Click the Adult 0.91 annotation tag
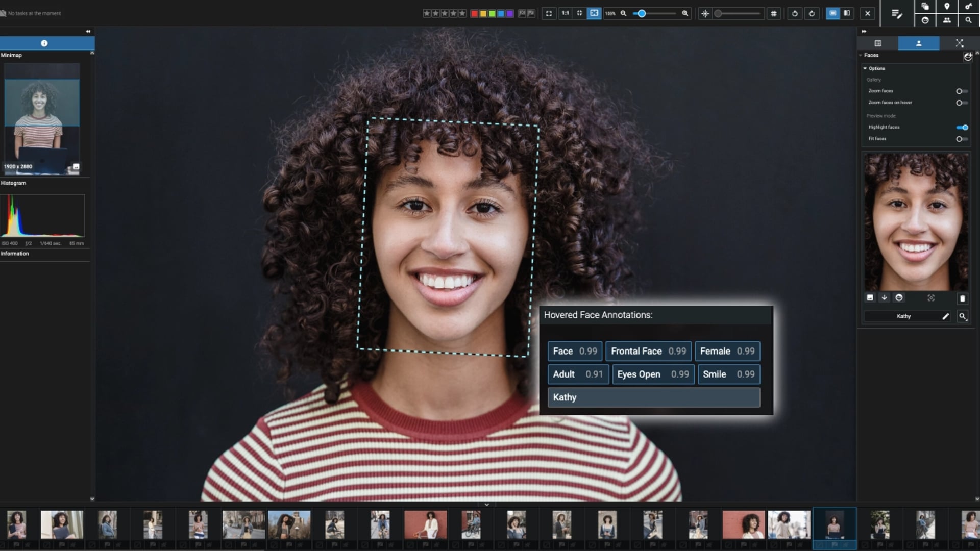The image size is (980, 551). pyautogui.click(x=578, y=374)
